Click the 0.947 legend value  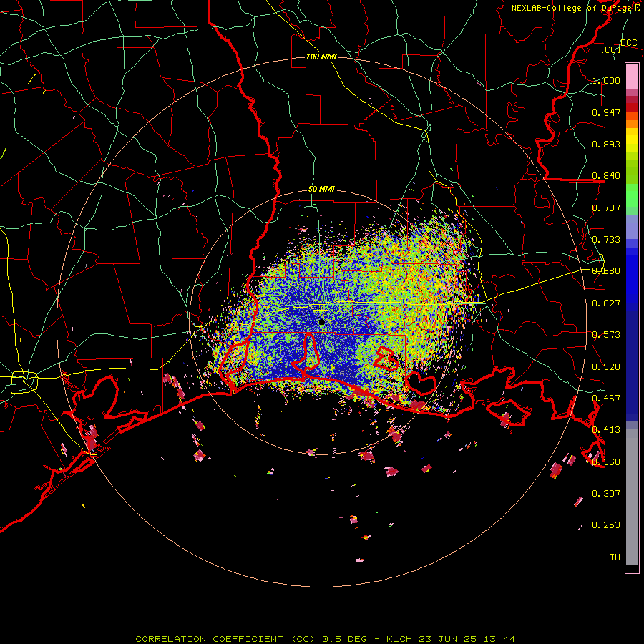[x=606, y=112]
